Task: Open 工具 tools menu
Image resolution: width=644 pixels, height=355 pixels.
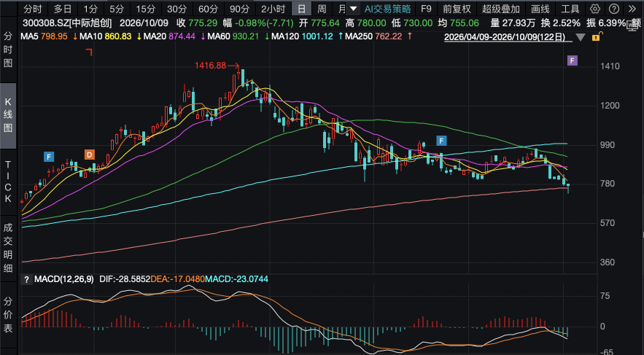Action: (570, 9)
